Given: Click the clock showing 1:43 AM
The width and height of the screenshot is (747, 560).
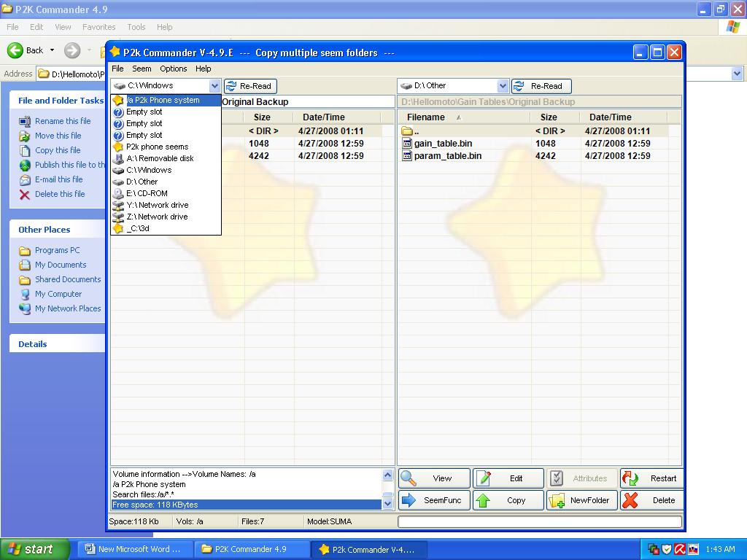Looking at the screenshot, I should tap(720, 550).
